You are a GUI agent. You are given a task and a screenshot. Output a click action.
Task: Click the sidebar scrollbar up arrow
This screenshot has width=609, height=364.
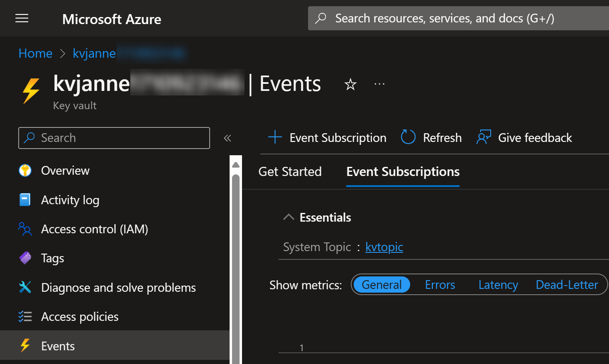pos(236,165)
